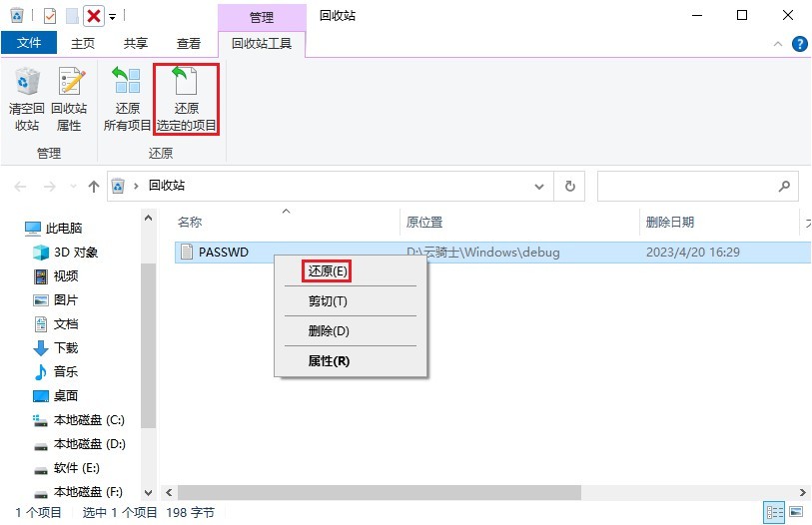Screen dimensions: 812x525
Task: Click horizontal scrollbar left arrow
Action: (169, 492)
